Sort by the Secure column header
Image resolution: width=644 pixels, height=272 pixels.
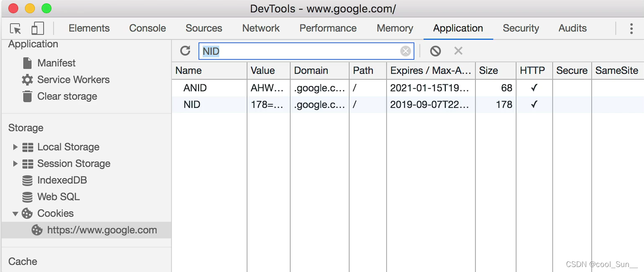tap(572, 71)
